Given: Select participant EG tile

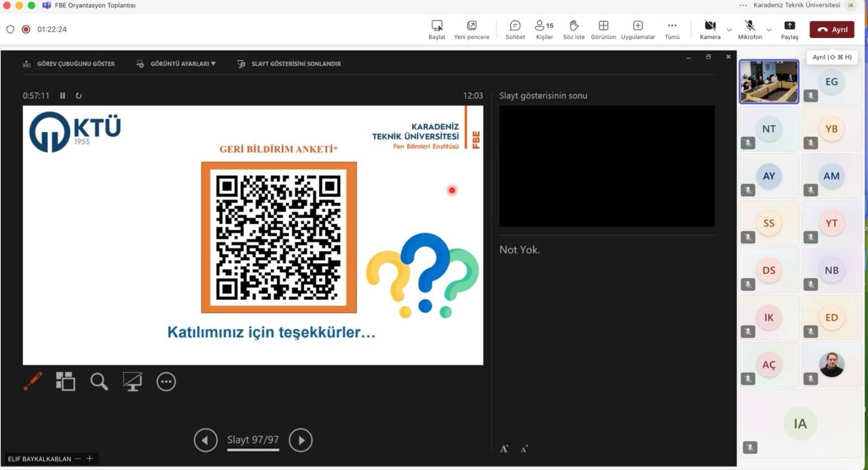Looking at the screenshot, I should click(x=831, y=81).
